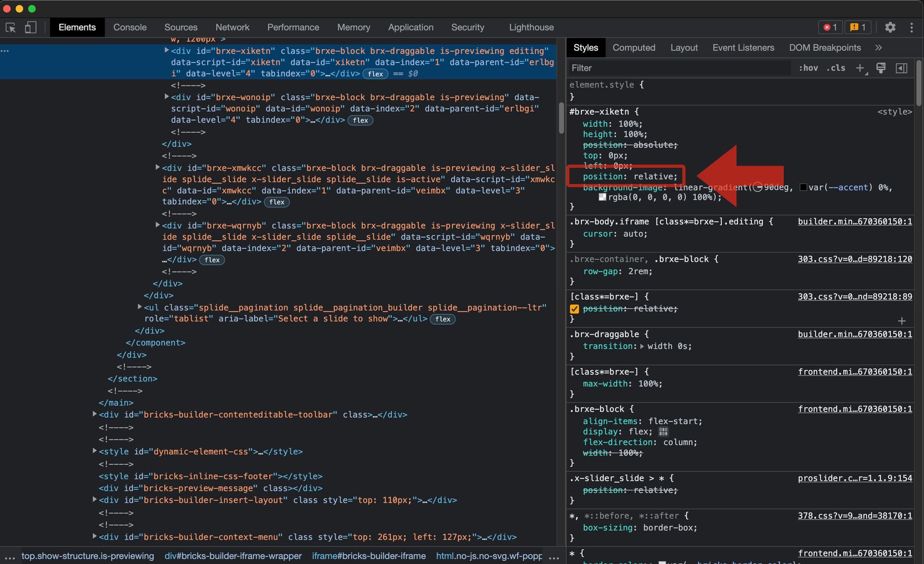The width and height of the screenshot is (924, 564).
Task: Open the DOM Breakpoints pane tab
Action: (825, 48)
